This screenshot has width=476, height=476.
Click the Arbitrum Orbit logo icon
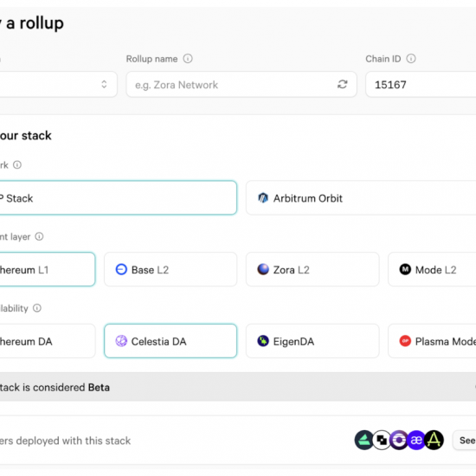[263, 198]
